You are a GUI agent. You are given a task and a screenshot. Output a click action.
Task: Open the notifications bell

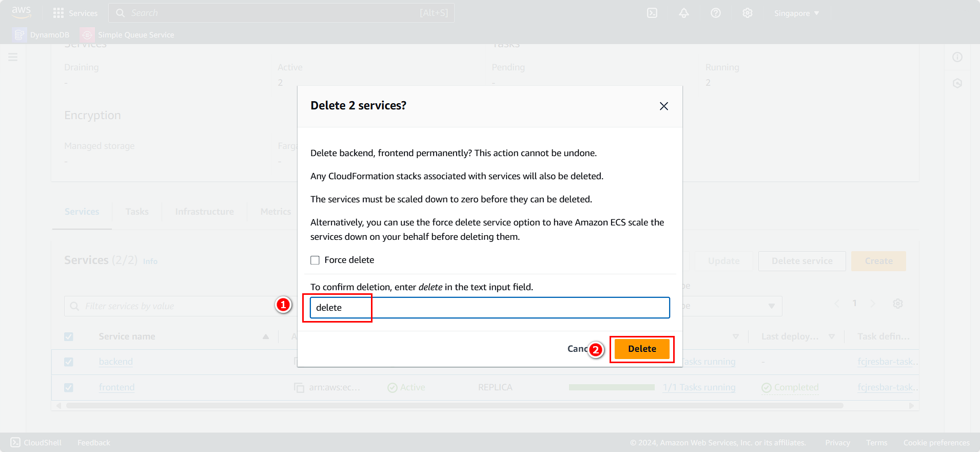(x=684, y=13)
